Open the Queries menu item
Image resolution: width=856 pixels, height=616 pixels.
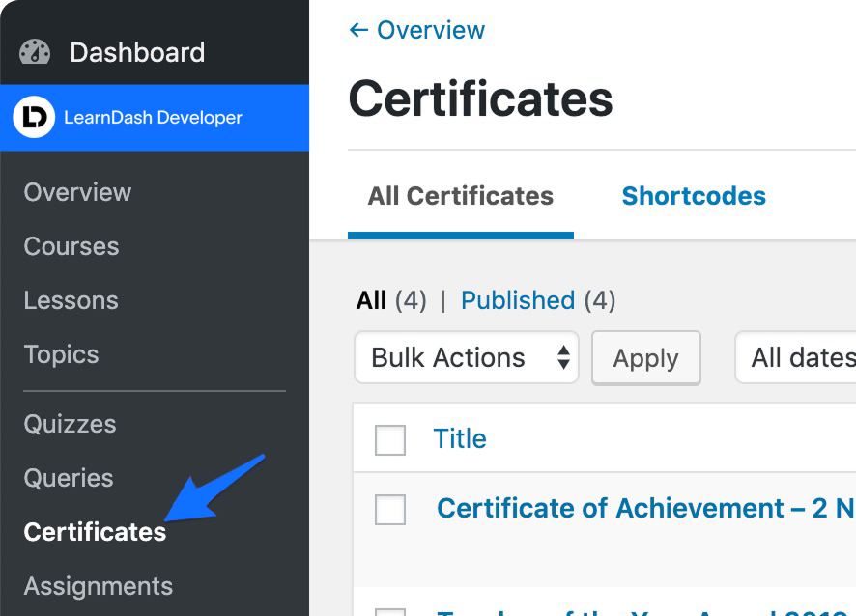tap(69, 478)
